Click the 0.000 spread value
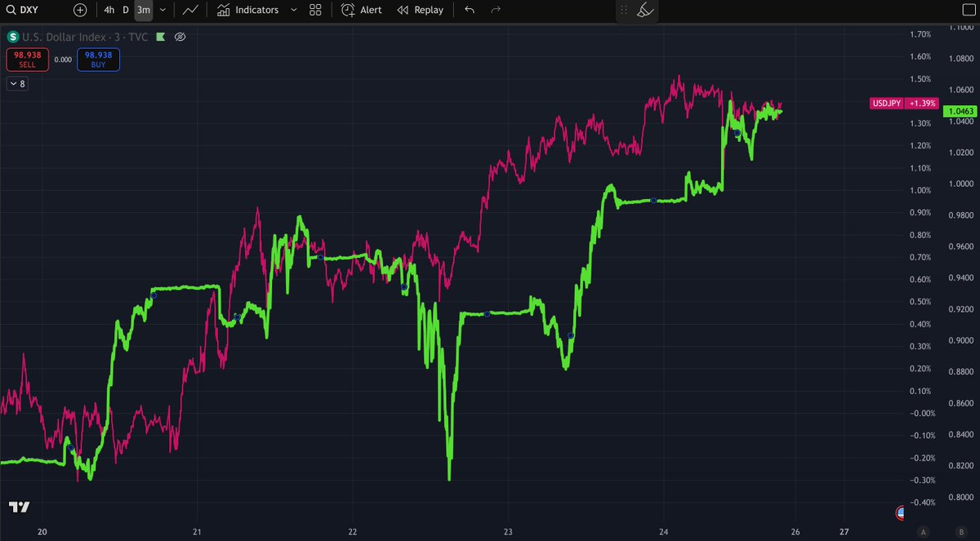 [x=63, y=60]
